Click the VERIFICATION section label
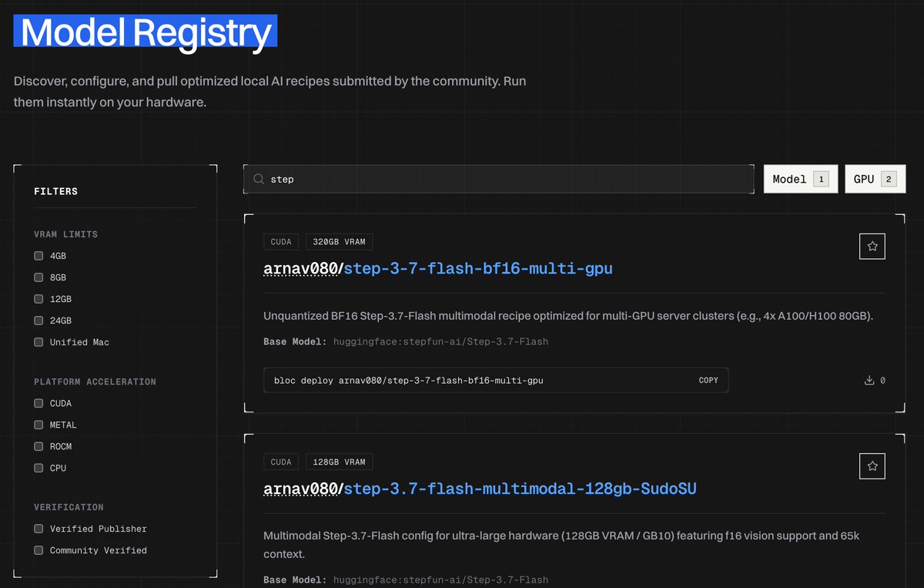The height and width of the screenshot is (588, 924). [69, 507]
